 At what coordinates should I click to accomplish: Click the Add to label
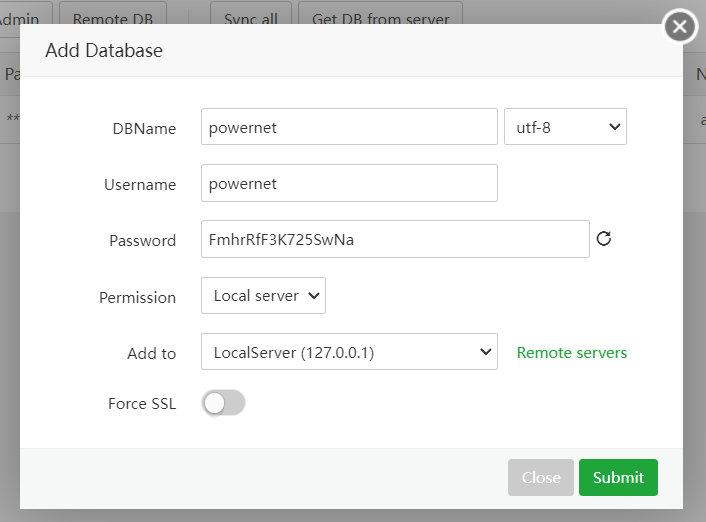(151, 353)
